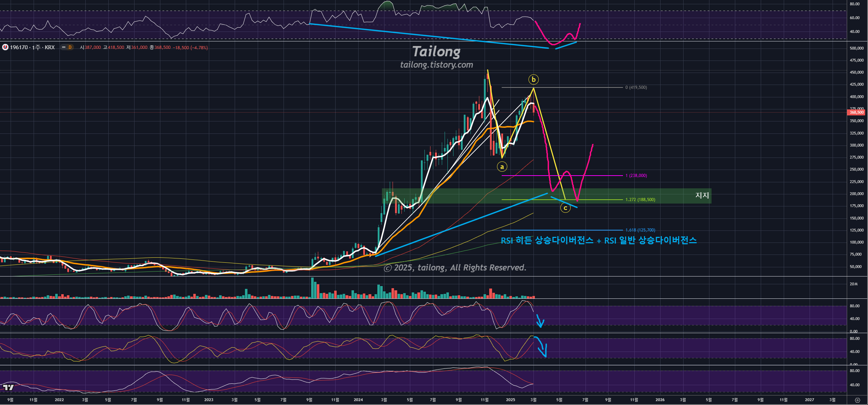Select the circled 'c' wave label

[x=565, y=208]
